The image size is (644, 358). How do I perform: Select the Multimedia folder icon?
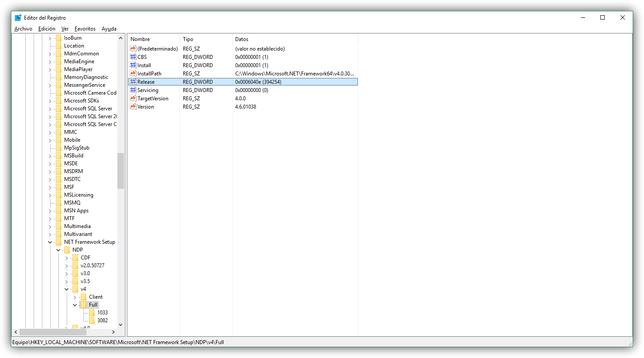(x=58, y=226)
